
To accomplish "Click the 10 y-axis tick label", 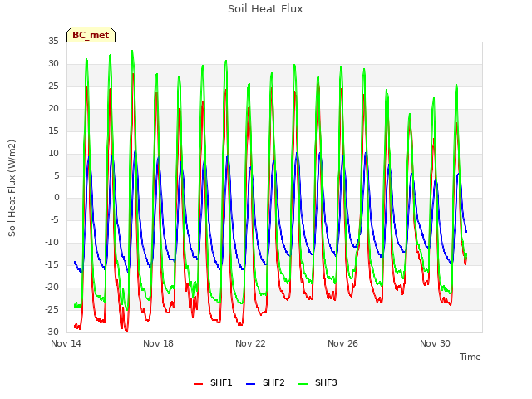I will (x=53, y=153).
